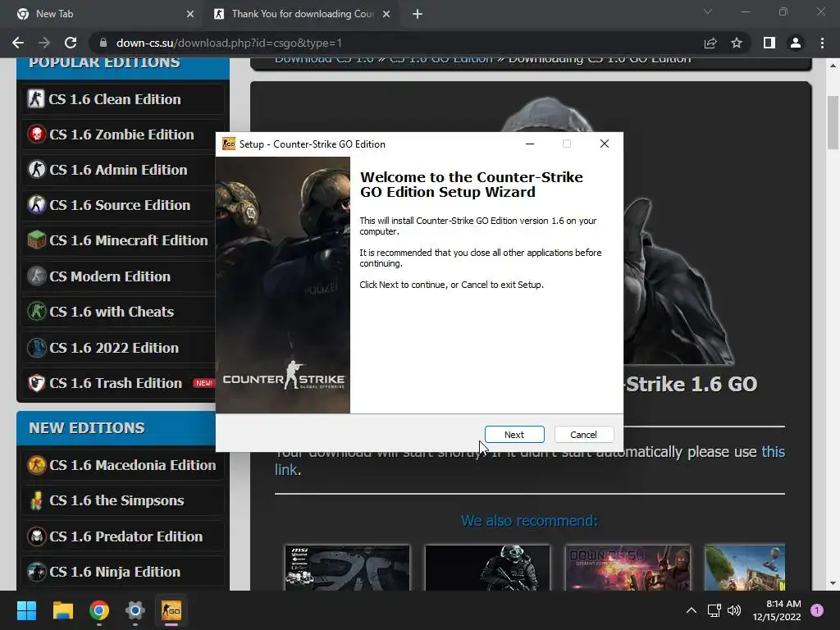The image size is (840, 630).
Task: Open Settings from the taskbar
Action: pos(135,610)
